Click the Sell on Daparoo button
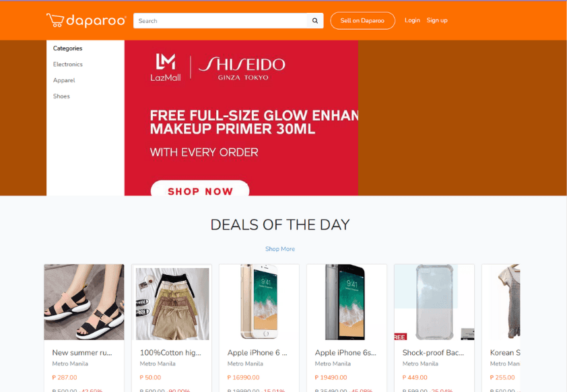 pyautogui.click(x=362, y=20)
